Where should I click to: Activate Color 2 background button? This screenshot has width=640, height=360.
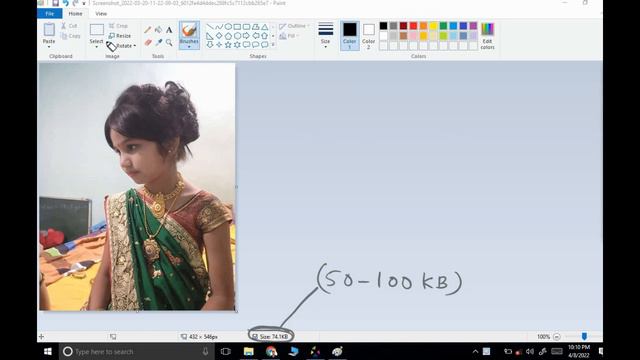368,36
